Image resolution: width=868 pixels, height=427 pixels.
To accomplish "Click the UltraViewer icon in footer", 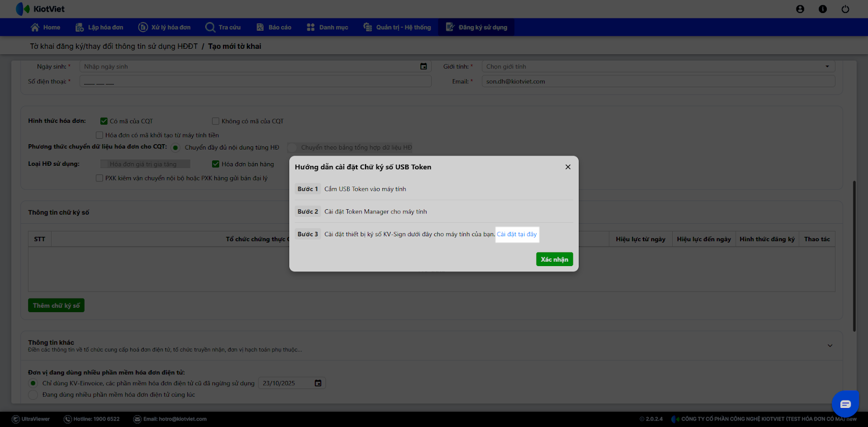I will click(16, 419).
